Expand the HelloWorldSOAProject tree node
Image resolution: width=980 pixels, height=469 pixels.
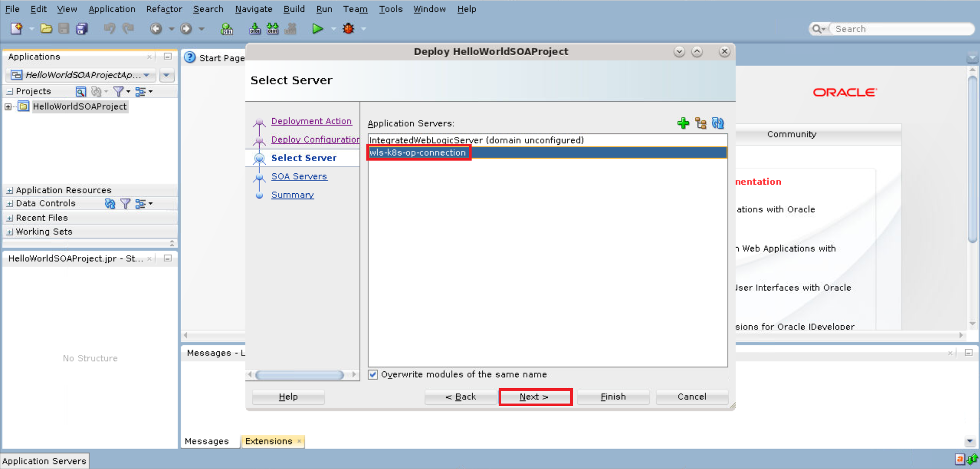8,106
